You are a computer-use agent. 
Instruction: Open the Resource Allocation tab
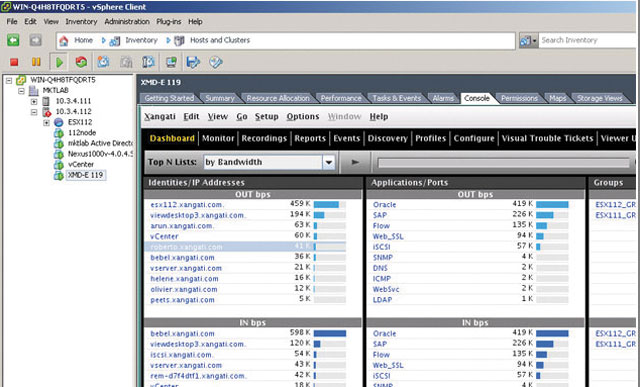[x=278, y=98]
